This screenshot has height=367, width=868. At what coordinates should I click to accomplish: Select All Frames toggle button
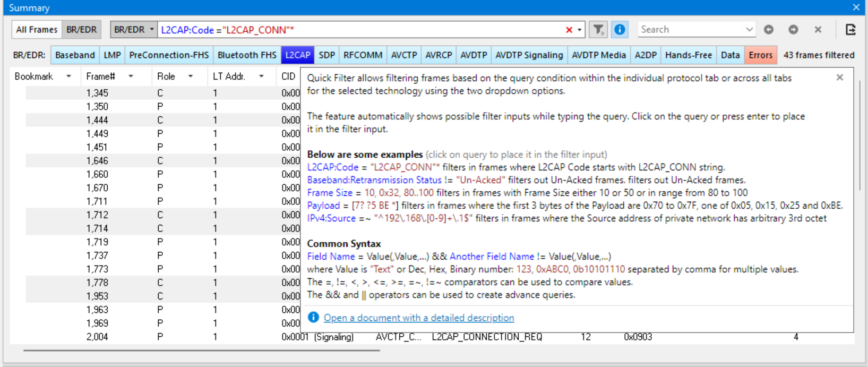coord(37,30)
